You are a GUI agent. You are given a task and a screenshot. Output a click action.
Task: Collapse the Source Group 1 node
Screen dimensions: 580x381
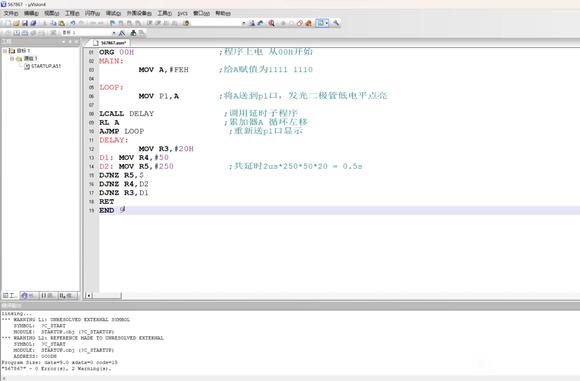(x=12, y=58)
